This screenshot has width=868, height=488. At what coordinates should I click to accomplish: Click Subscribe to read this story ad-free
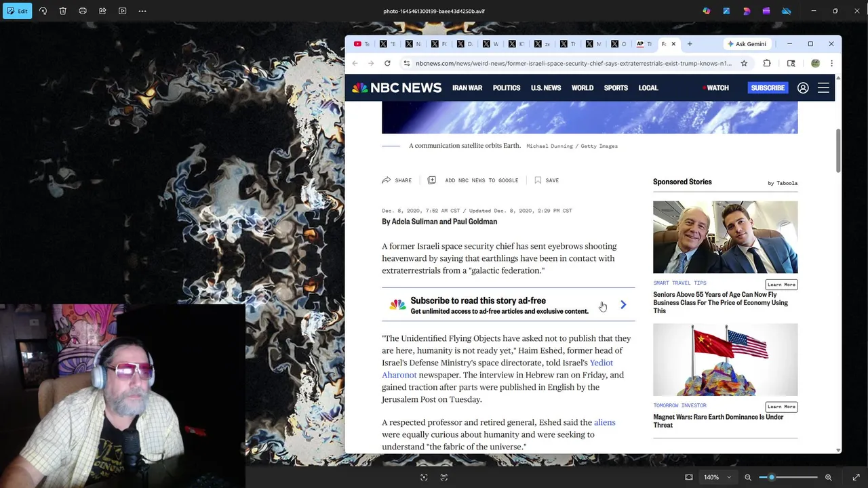pos(478,300)
